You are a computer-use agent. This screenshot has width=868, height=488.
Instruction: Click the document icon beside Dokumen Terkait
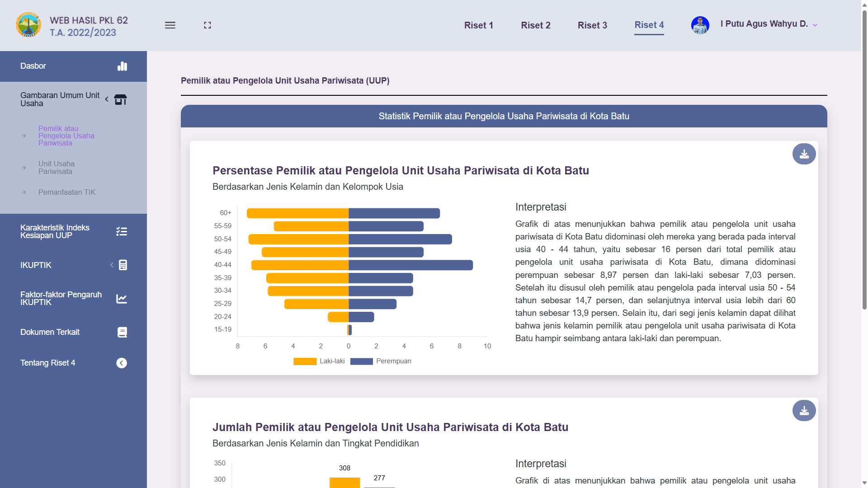pos(122,332)
